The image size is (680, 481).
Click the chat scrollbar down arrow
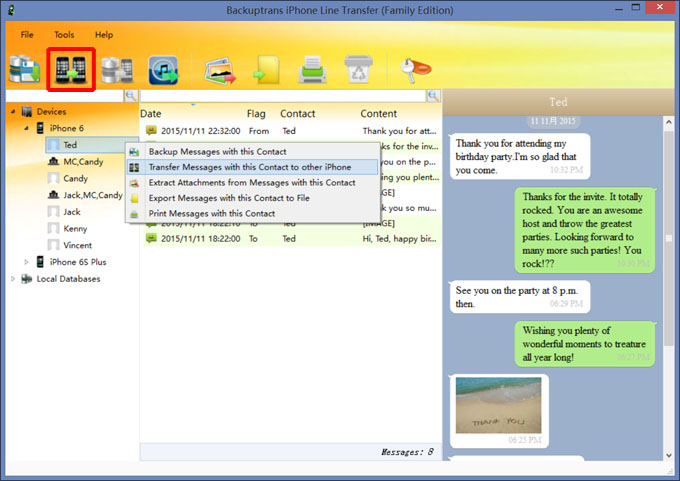coord(669,455)
